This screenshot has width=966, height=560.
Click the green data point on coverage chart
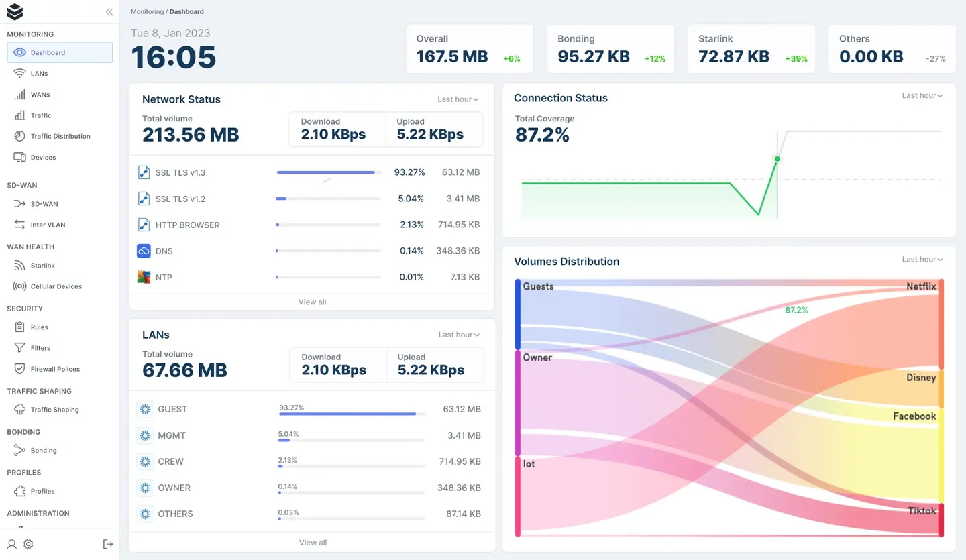[x=777, y=159]
